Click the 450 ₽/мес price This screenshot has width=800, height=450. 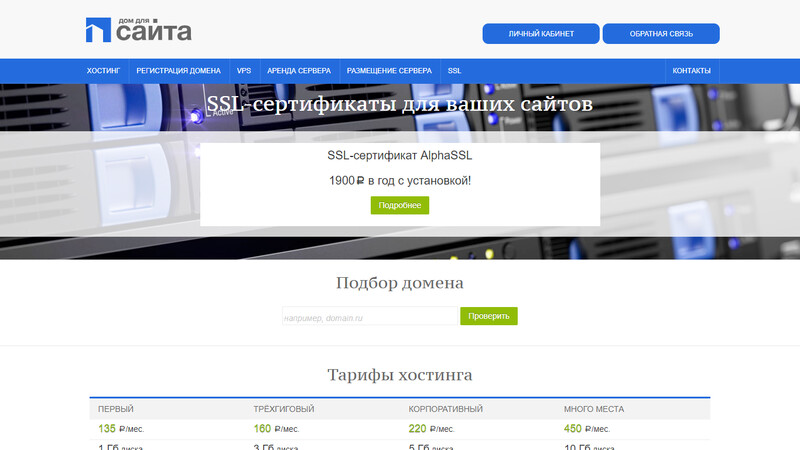587,429
